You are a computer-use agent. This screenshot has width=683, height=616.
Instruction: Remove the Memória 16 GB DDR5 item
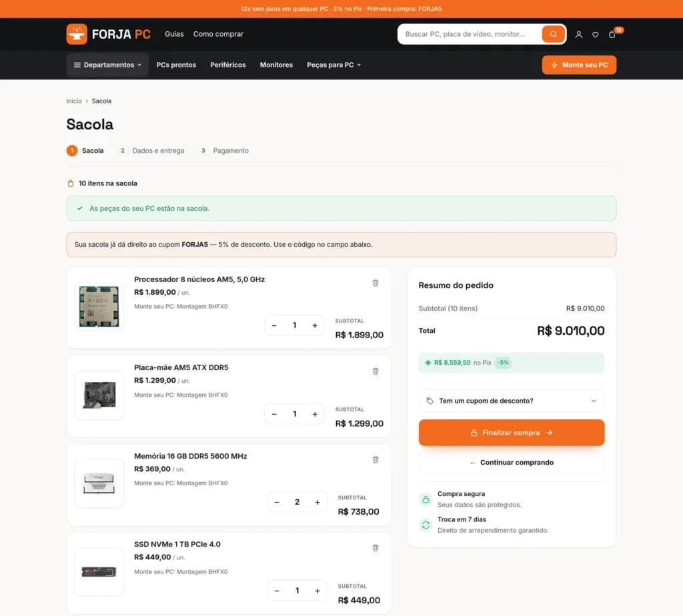(376, 460)
